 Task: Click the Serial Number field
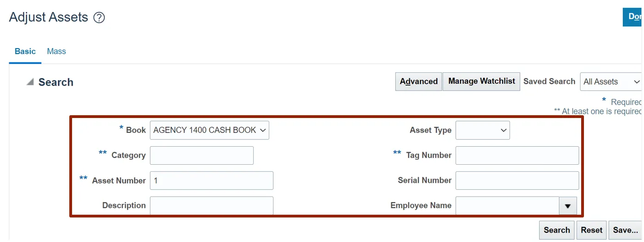click(517, 180)
